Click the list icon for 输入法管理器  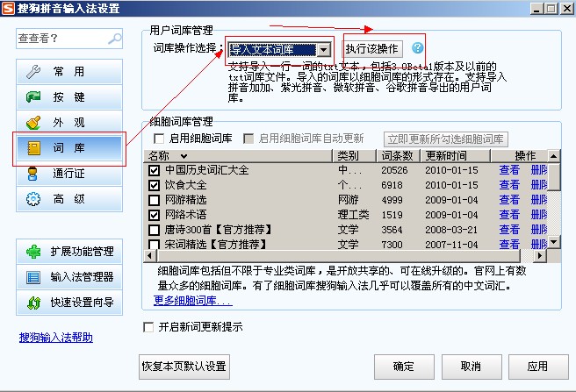[x=33, y=277]
